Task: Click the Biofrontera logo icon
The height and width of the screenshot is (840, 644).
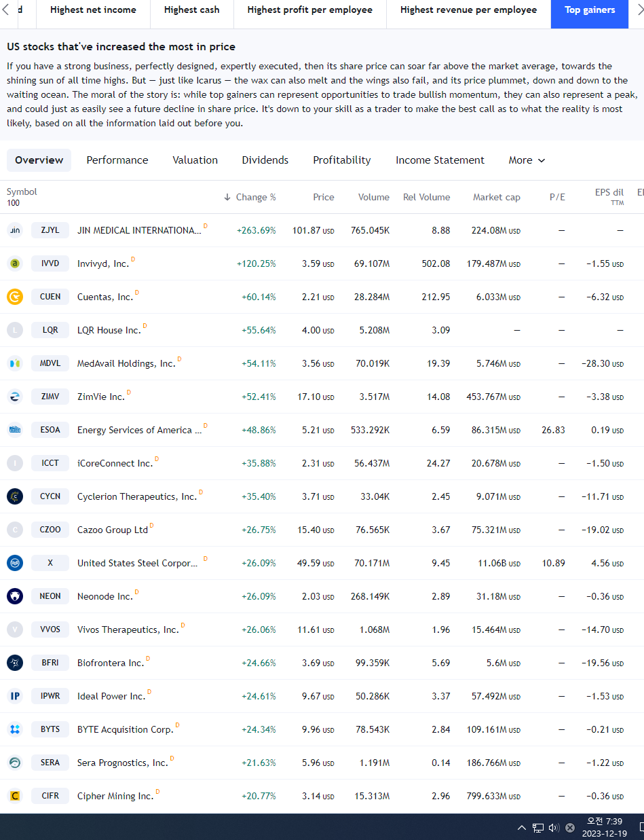Action: [x=15, y=663]
